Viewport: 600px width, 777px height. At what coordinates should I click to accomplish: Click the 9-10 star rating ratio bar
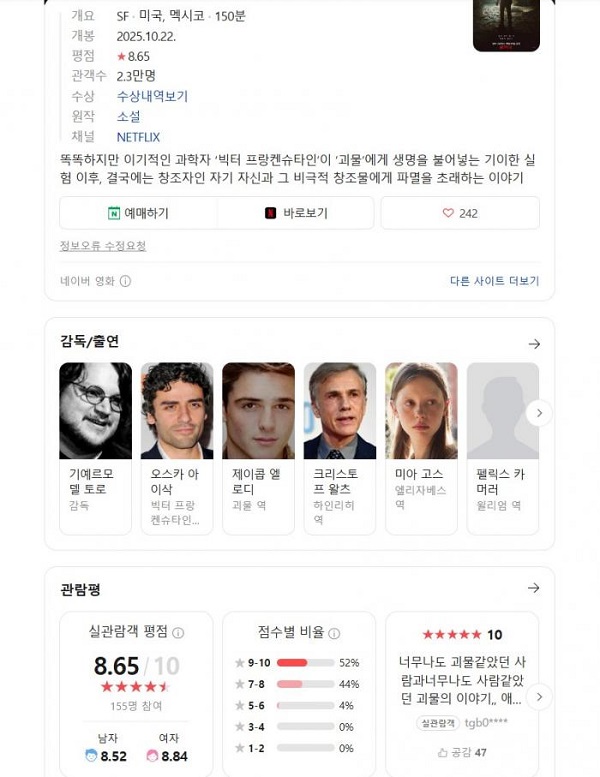coord(305,663)
